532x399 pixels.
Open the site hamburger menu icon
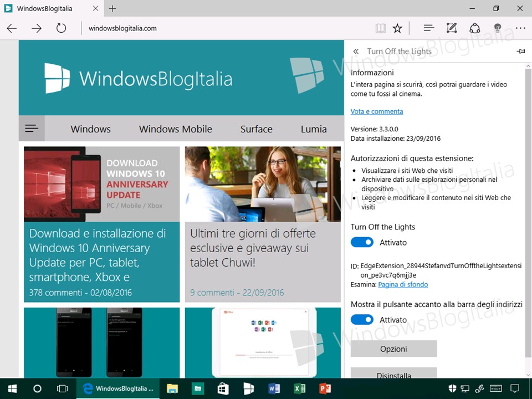(32, 128)
